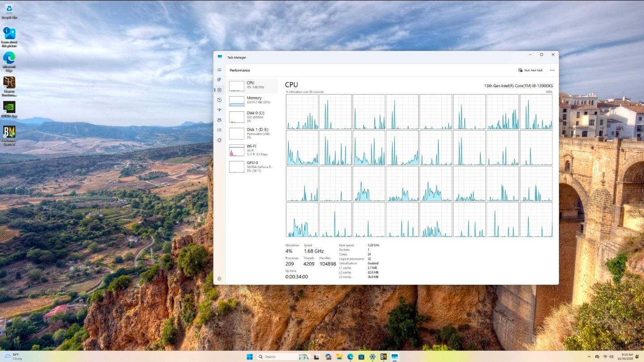Open Task Manager Settings gear icon
This screenshot has height=362, width=644.
(x=219, y=279)
